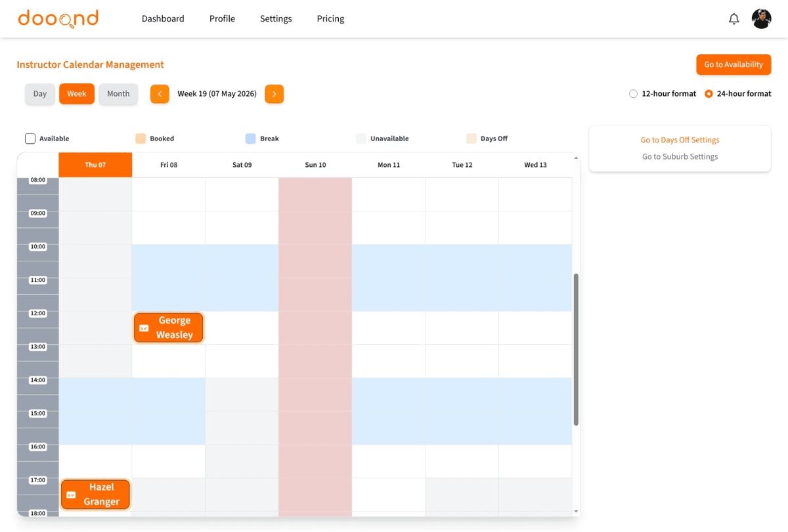Screen dimensions: 788x532
Task: Toggle the Available checkbox
Action: 30,139
